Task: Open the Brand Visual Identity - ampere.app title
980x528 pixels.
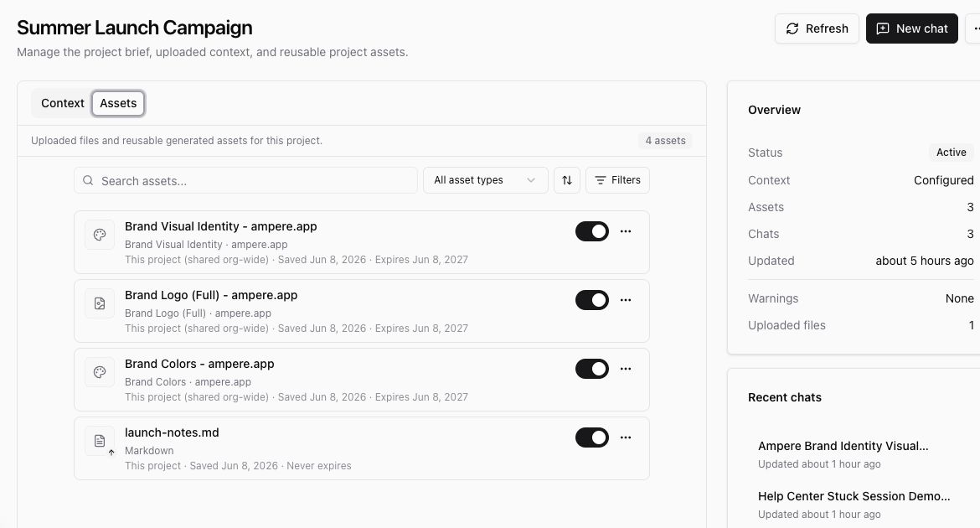Action: [220, 226]
